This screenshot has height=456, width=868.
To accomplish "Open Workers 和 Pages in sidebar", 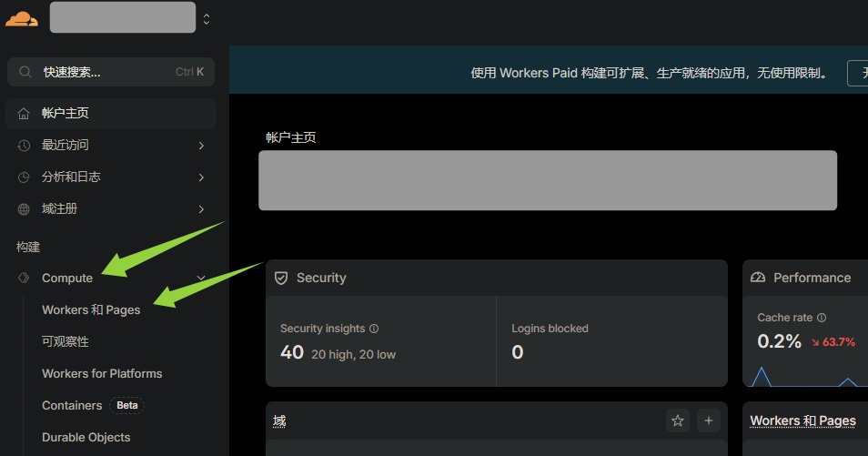I will tap(91, 310).
